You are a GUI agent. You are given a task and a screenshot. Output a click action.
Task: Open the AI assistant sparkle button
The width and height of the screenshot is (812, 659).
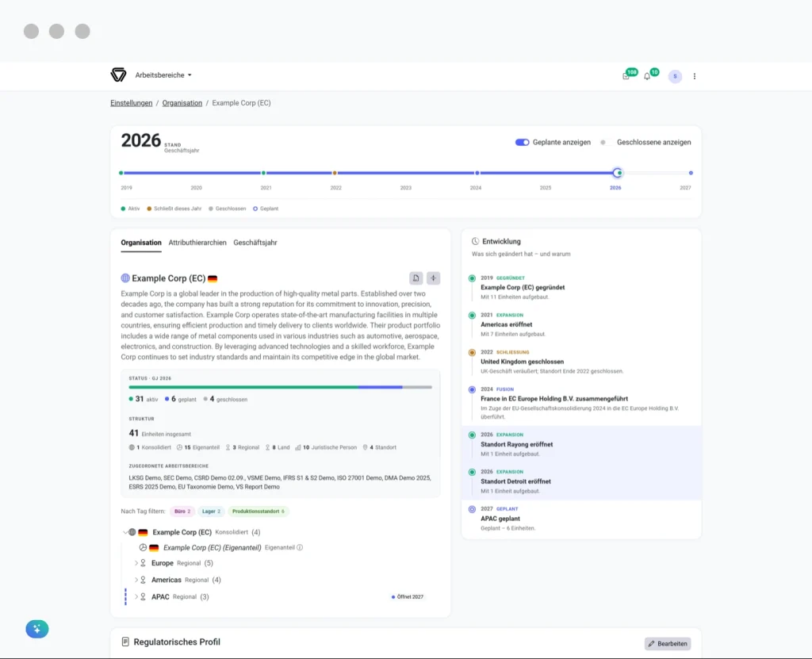pyautogui.click(x=37, y=629)
